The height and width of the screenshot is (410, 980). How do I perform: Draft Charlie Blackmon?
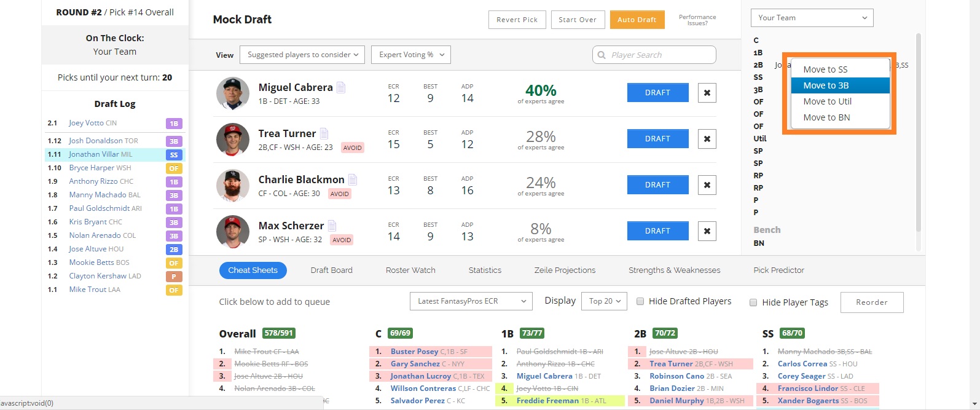coord(657,185)
